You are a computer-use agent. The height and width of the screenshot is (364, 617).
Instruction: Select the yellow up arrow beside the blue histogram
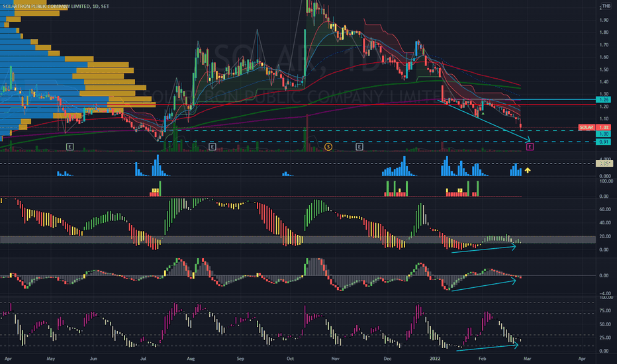(x=527, y=170)
